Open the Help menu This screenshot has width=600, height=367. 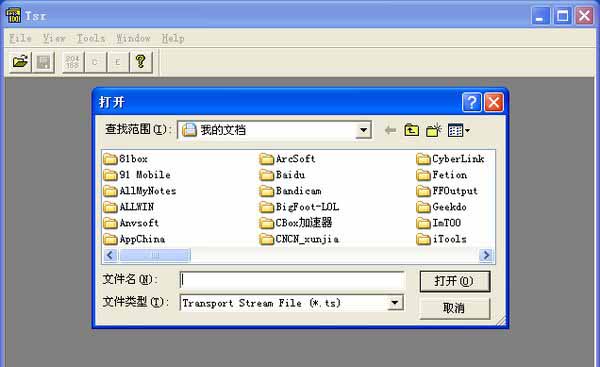173,38
